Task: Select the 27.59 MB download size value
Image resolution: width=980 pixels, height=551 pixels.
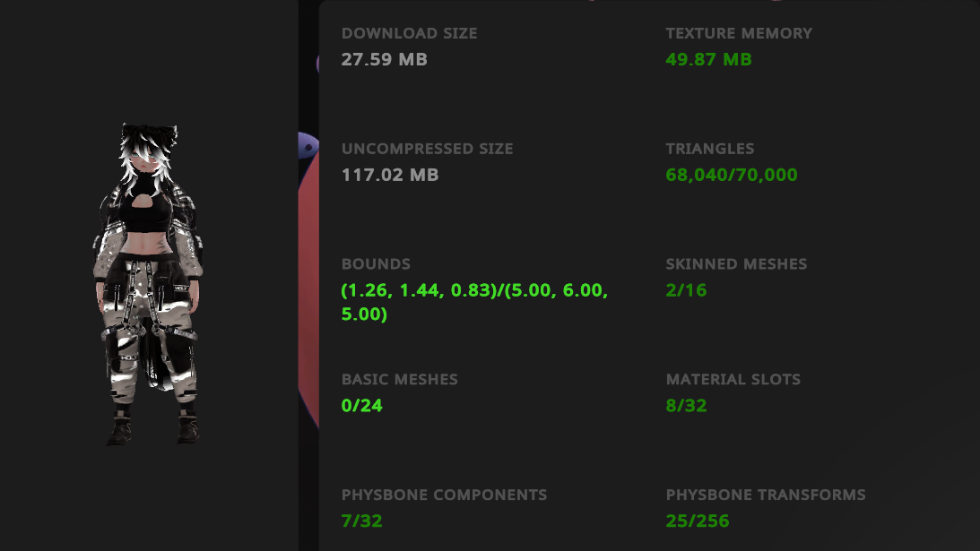Action: coord(384,60)
